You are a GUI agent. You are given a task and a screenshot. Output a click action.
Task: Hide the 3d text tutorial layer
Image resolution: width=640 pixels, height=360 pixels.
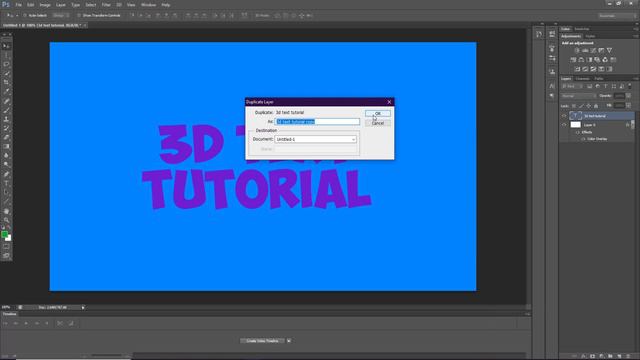tap(564, 116)
